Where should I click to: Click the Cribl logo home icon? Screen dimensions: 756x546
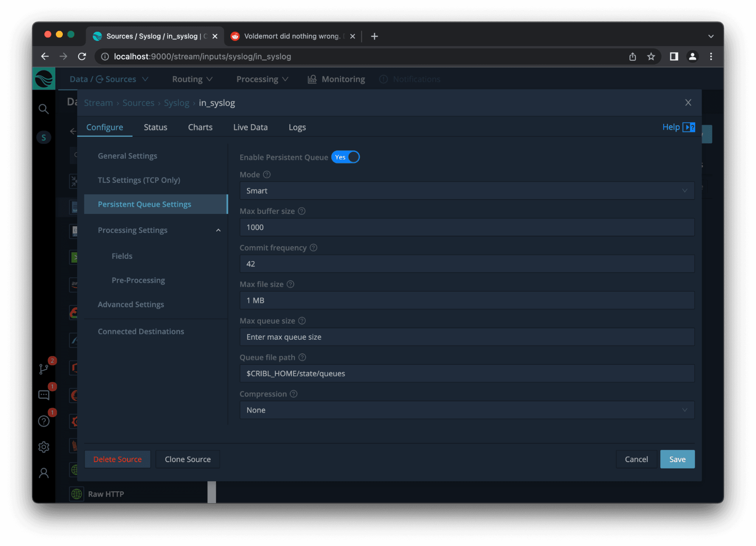coord(44,79)
